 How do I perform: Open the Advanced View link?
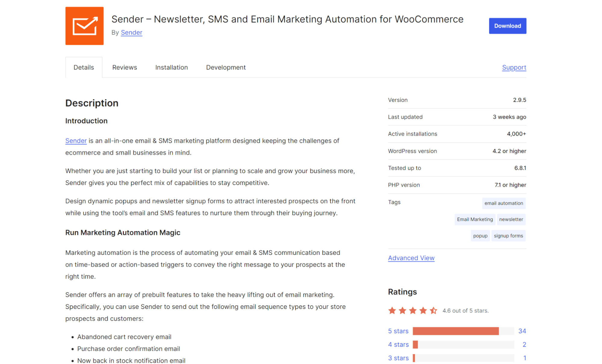(411, 258)
